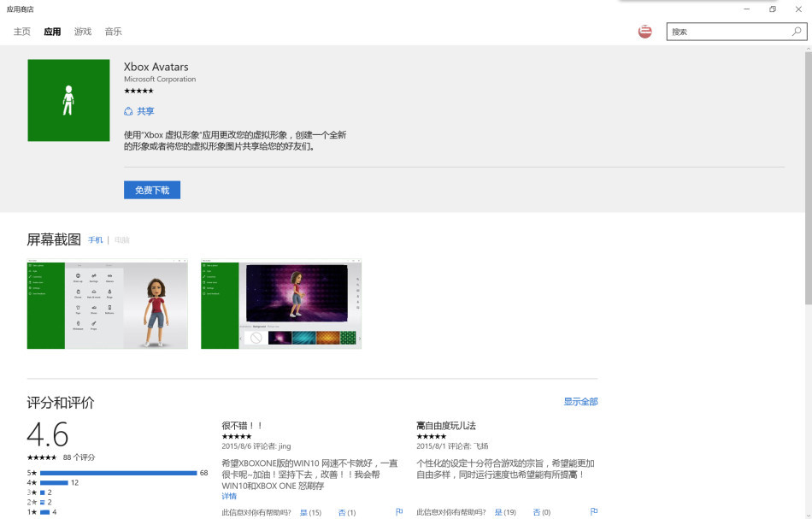Open the avatar background screenshot thumbnail
The width and height of the screenshot is (812, 519).
[x=281, y=304]
